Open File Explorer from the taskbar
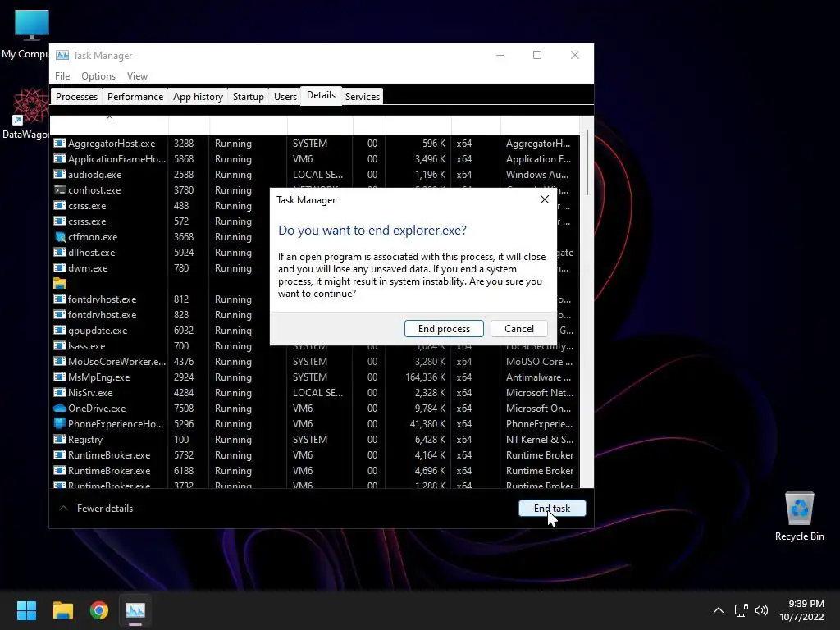Viewport: 840px width, 630px height. tap(62, 609)
